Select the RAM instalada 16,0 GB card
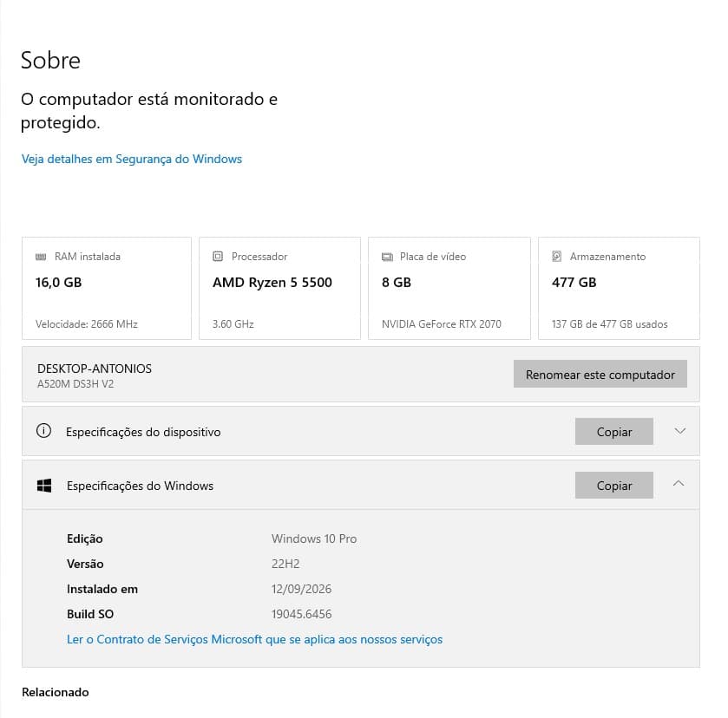 pos(107,288)
